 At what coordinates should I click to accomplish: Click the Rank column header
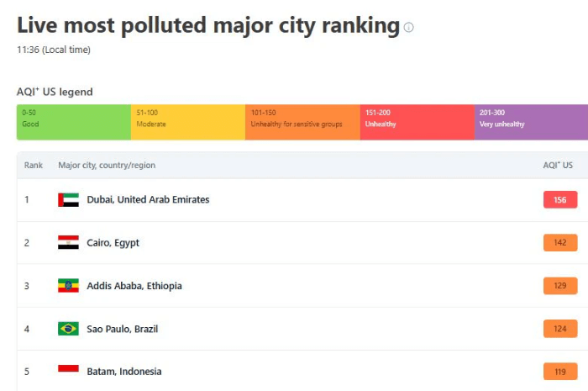pos(33,166)
